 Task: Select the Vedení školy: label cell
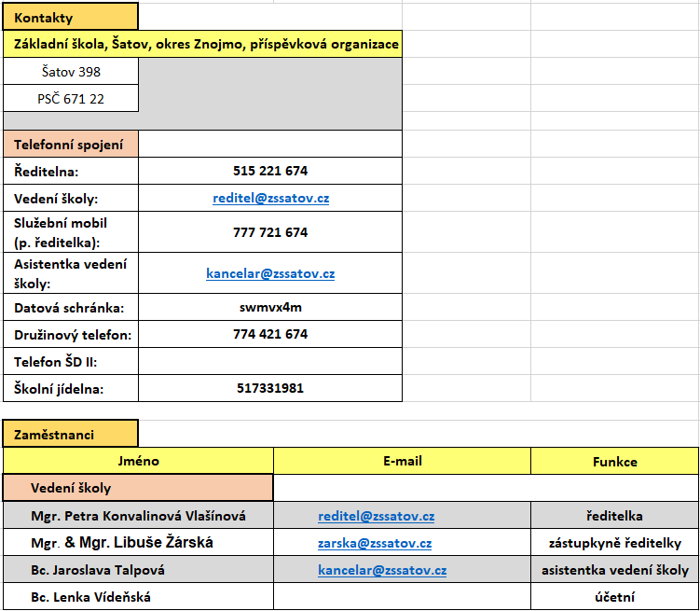click(71, 199)
